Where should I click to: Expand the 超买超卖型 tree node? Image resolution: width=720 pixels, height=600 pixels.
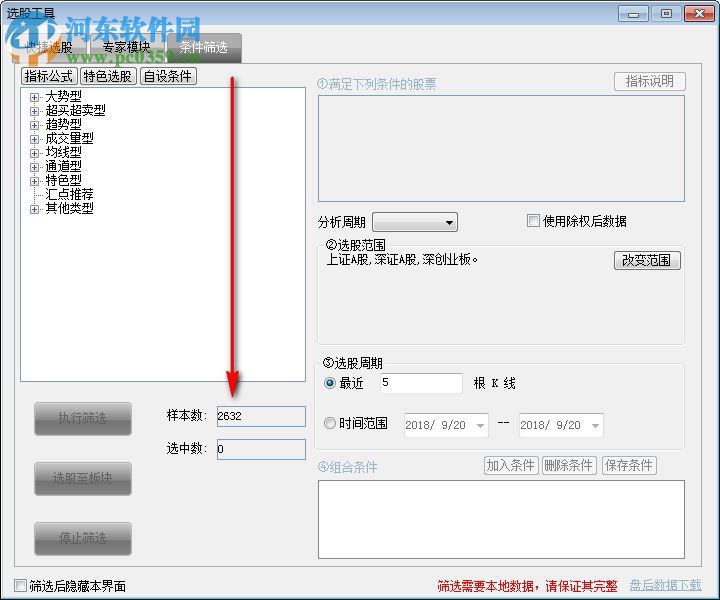coord(34,111)
